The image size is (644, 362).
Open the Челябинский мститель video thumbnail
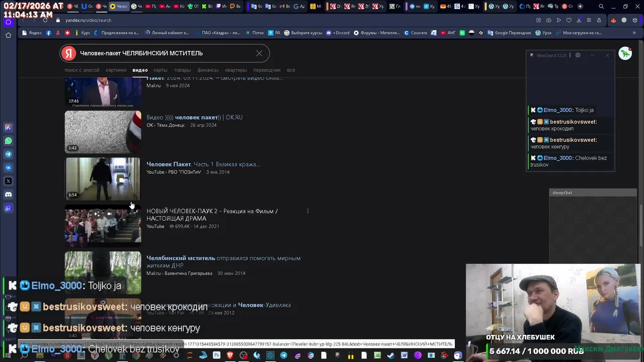(x=103, y=273)
